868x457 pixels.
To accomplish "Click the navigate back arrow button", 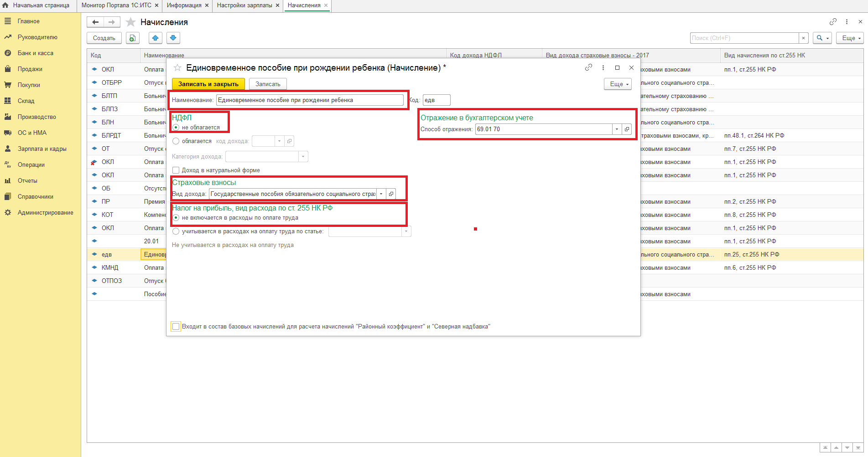I will (x=95, y=22).
